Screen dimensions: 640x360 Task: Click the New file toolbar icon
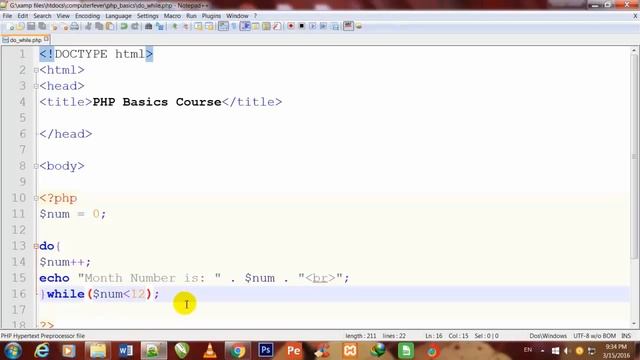[11, 27]
